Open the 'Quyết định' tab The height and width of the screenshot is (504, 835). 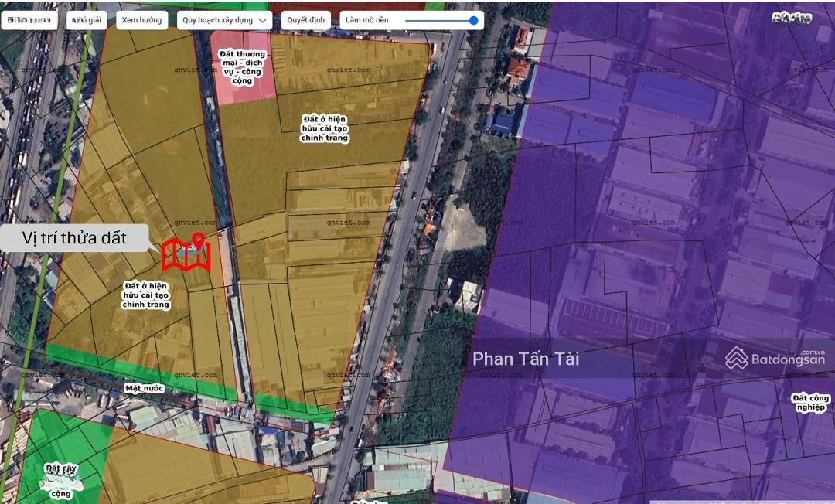tap(305, 20)
